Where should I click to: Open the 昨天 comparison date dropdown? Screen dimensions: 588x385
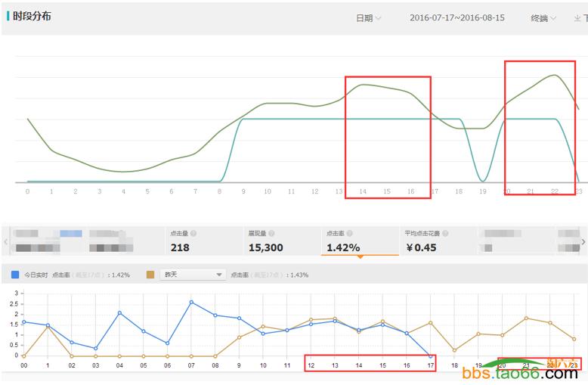(x=193, y=275)
